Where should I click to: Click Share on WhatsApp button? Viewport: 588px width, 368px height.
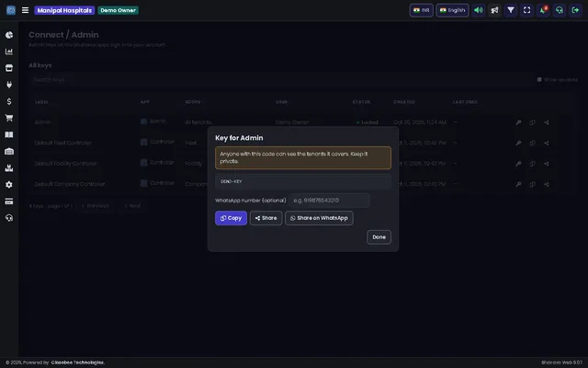pos(319,218)
